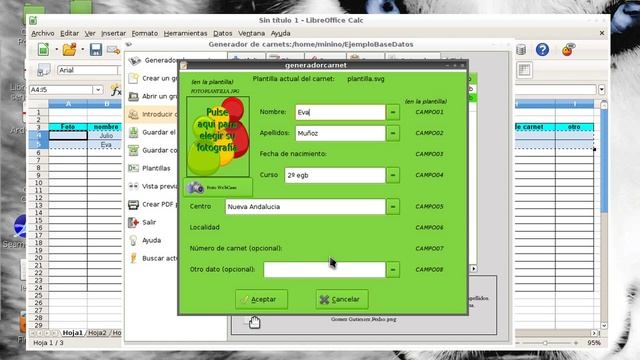Image resolution: width=640 pixels, height=360 pixels.
Task: Open the Herramientas menu
Action: click(185, 33)
